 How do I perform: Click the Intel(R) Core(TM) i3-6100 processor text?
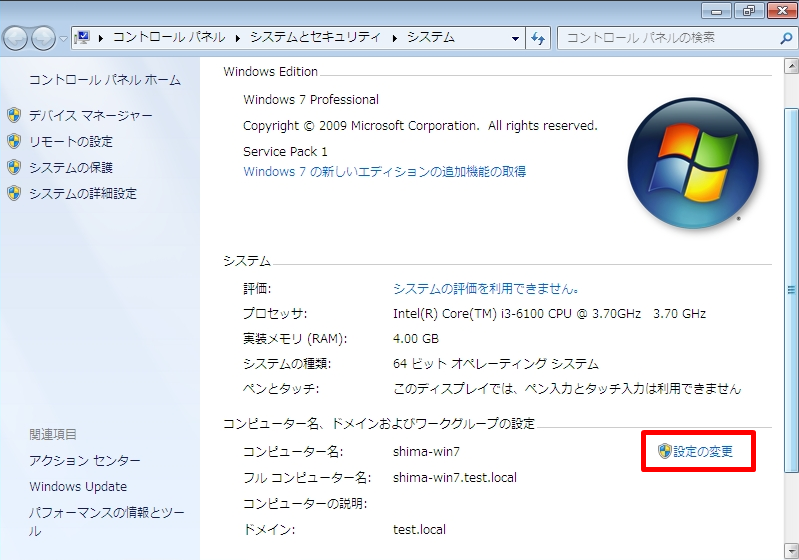coord(549,314)
